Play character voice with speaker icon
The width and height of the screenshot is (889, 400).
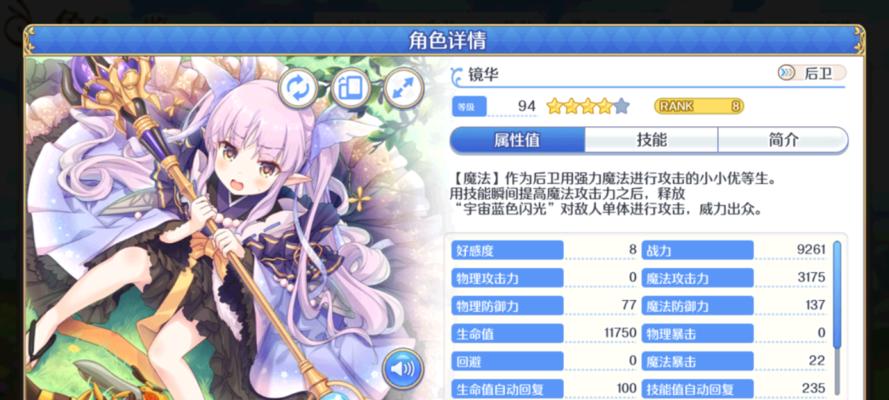point(403,369)
